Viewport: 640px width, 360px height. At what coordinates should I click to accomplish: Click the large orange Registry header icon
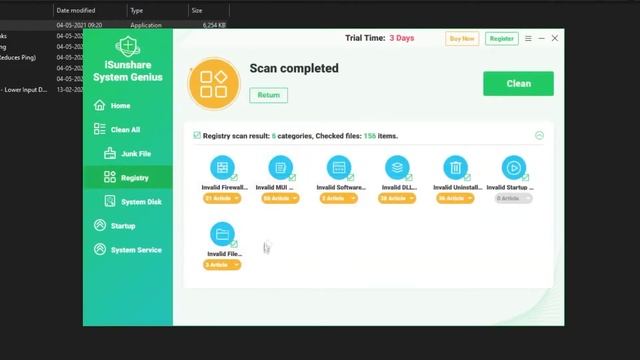213,84
